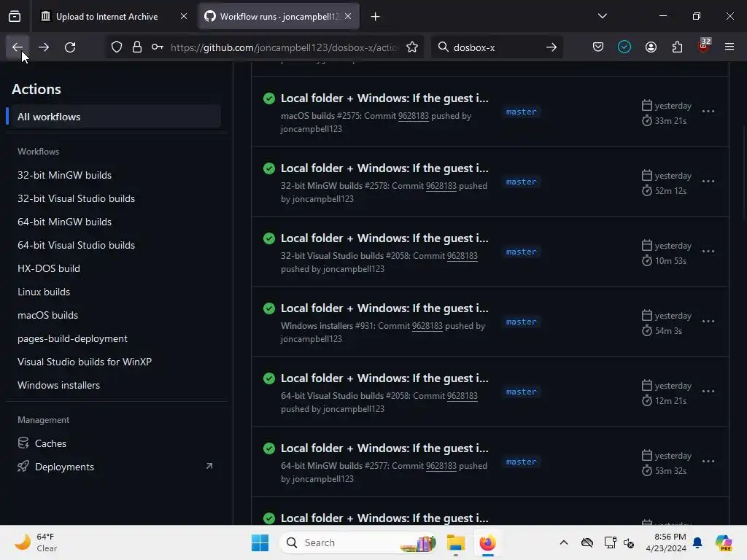
Task: Open File Explorer from the taskbar
Action: [x=455, y=542]
